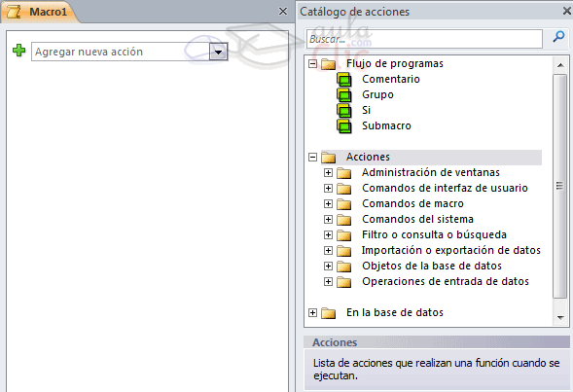Click the Administración de ventanas folder icon
Viewport: 573px width, 392px height.
(x=343, y=173)
